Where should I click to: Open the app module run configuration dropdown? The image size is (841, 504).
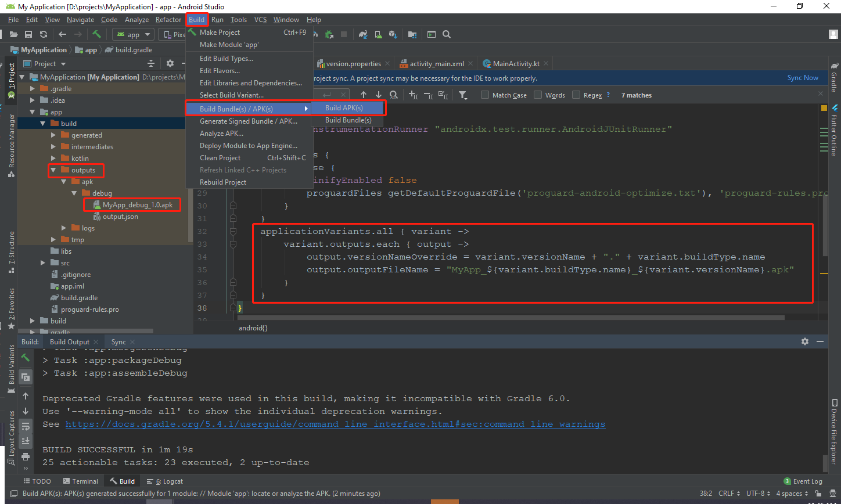click(x=132, y=34)
